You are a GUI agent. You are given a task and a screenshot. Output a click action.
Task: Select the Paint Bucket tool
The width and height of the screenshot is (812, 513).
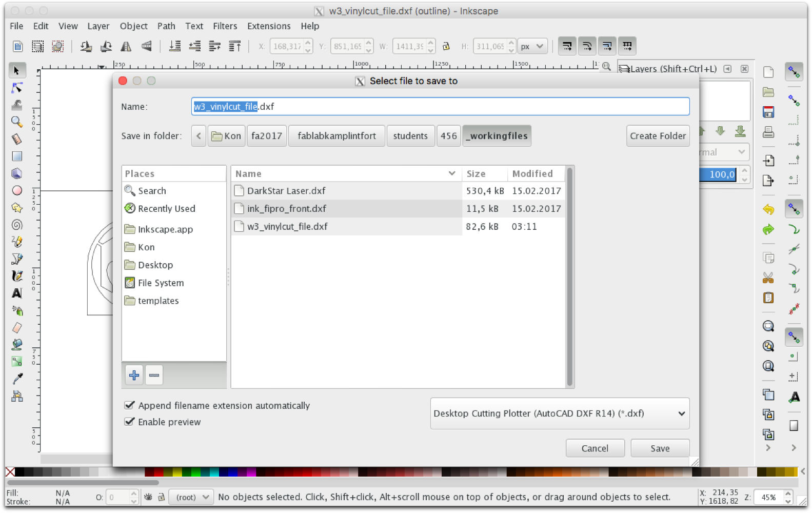tap(17, 344)
